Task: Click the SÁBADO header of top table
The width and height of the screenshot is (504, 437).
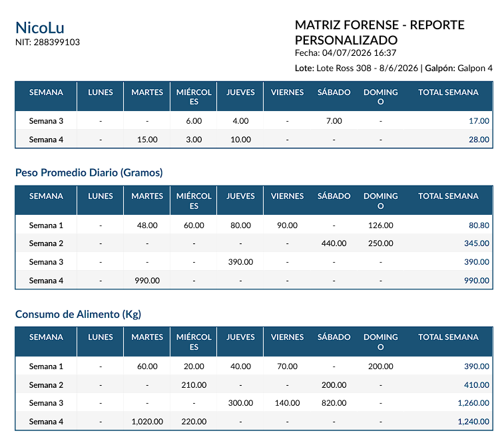Action: (334, 92)
